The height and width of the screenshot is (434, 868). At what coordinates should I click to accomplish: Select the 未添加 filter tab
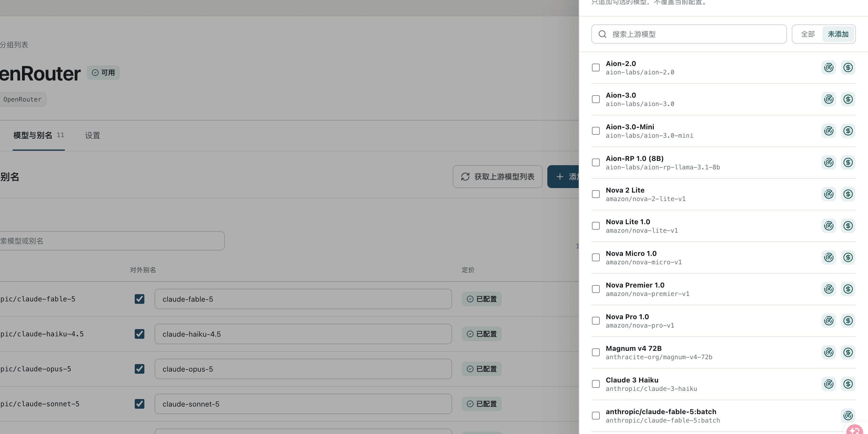[x=838, y=34]
